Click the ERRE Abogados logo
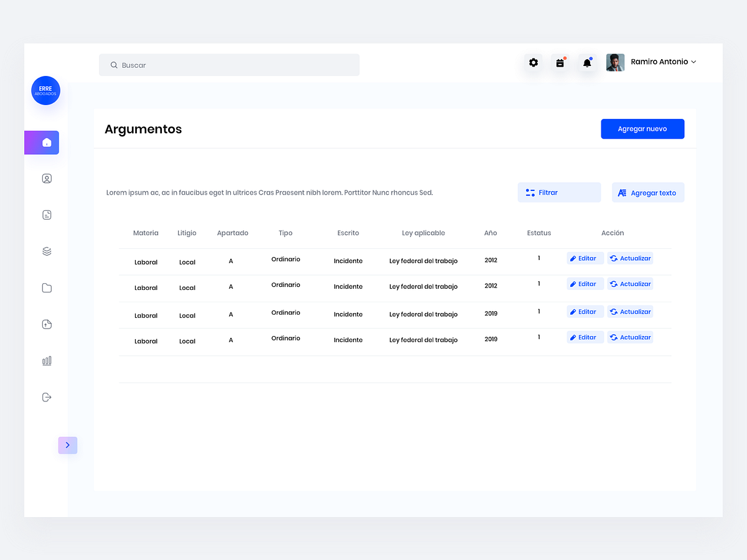 coord(45,90)
